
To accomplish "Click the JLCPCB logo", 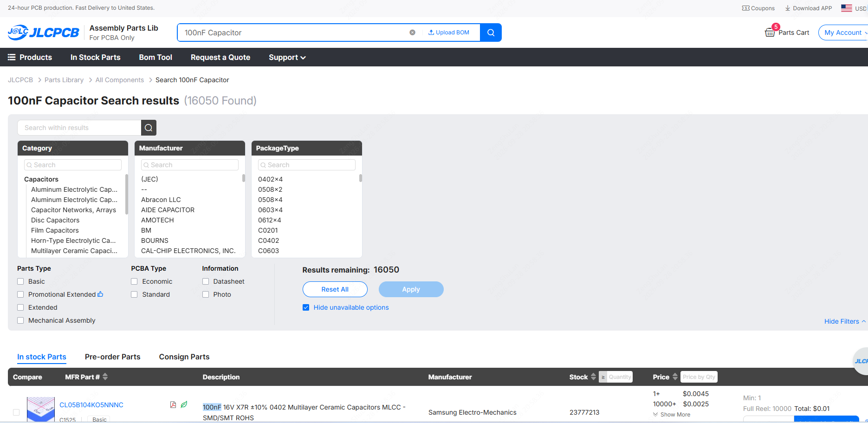I will pyautogui.click(x=44, y=33).
